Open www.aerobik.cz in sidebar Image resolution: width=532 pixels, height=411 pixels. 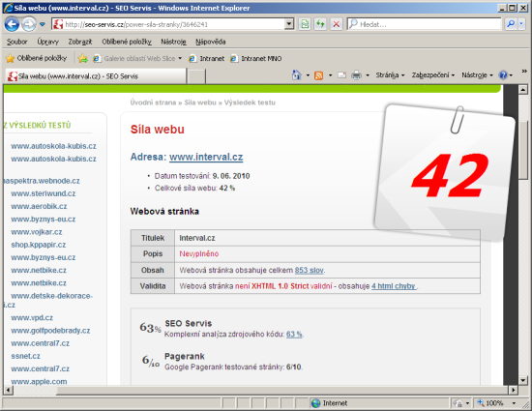(39, 206)
